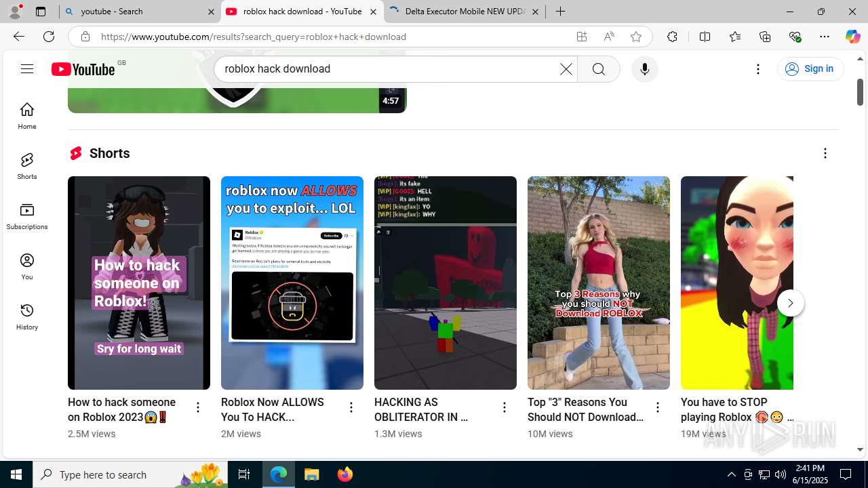Clear the search query with X
The width and height of the screenshot is (868, 488).
pyautogui.click(x=566, y=69)
